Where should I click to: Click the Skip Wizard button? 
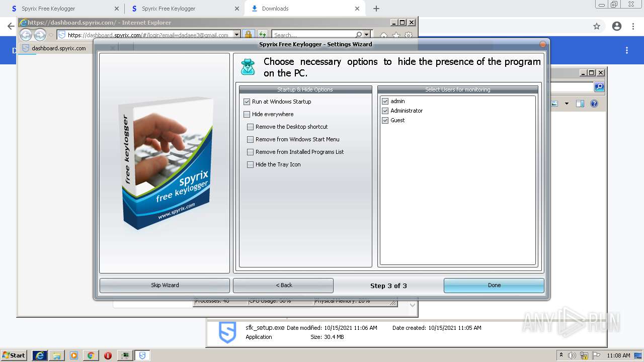coord(165,285)
